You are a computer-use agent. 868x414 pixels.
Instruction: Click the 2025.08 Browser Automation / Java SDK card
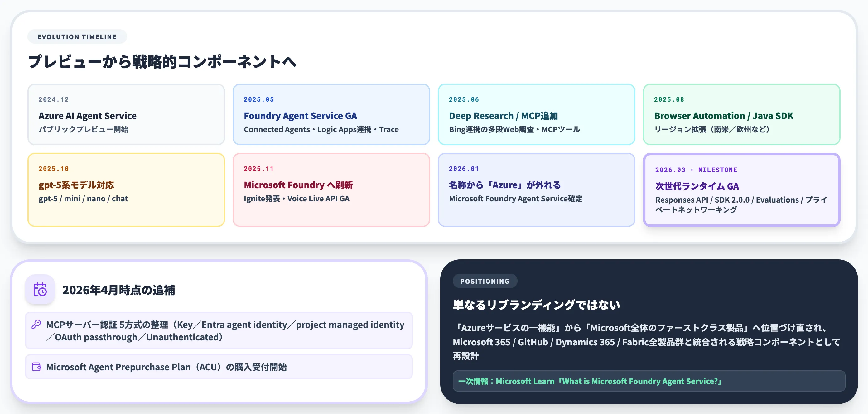click(x=742, y=114)
